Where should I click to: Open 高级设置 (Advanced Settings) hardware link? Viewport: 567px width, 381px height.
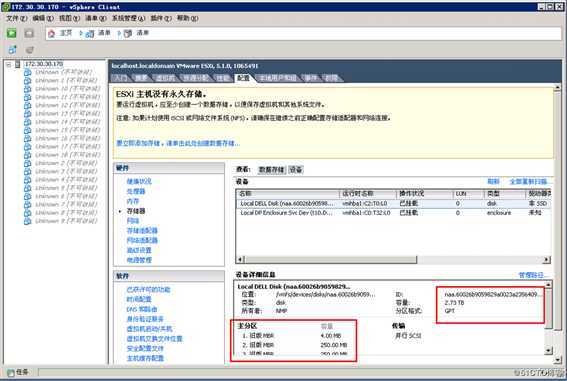pyautogui.click(x=139, y=250)
